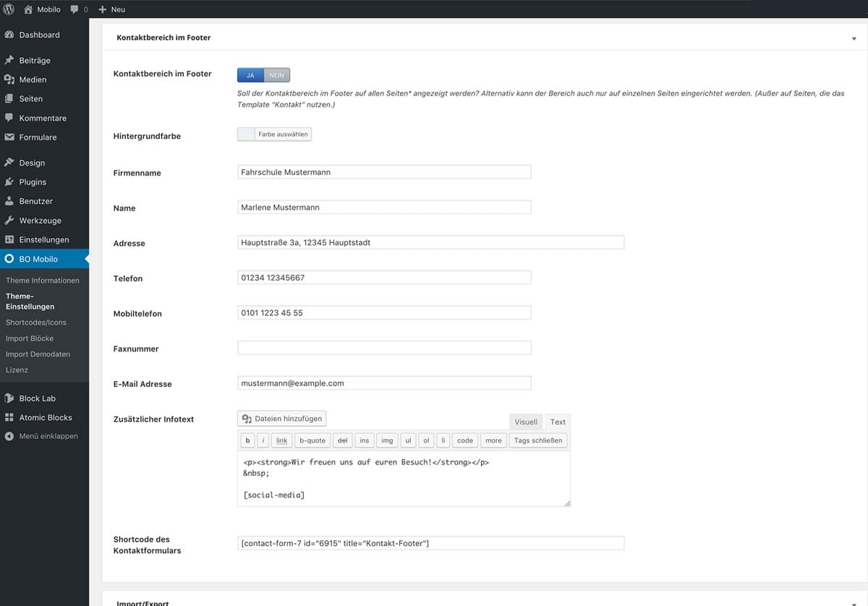The image size is (868, 606).
Task: Click the WordPress logo icon
Action: (x=9, y=9)
